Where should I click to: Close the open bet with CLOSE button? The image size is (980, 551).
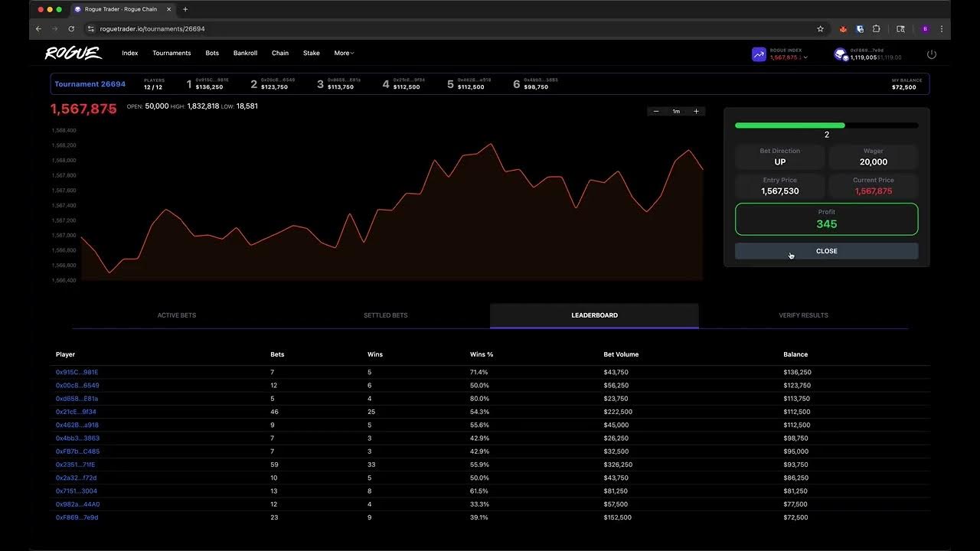827,251
